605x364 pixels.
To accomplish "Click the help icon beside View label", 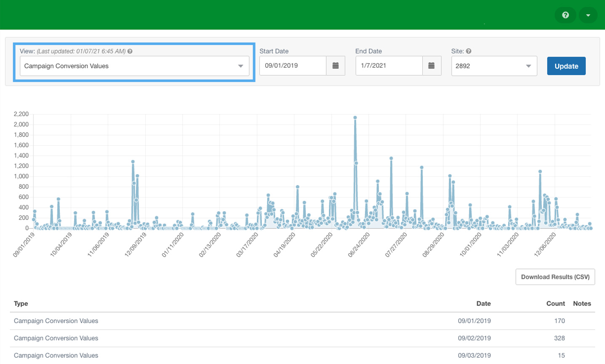I will pos(130,51).
